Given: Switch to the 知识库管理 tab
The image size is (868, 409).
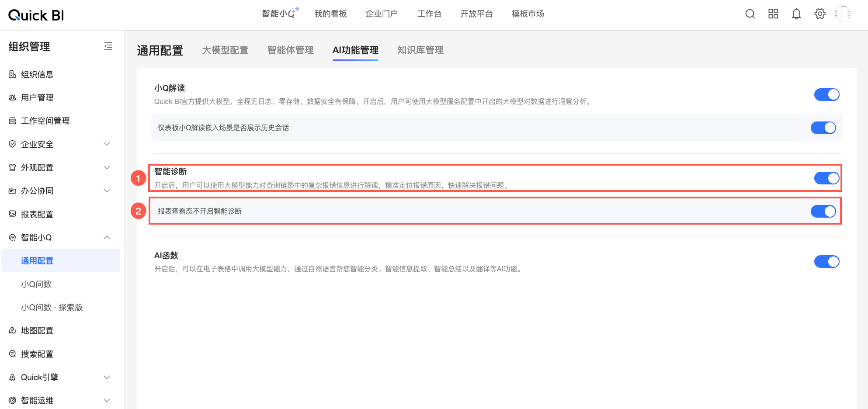Looking at the screenshot, I should 420,50.
